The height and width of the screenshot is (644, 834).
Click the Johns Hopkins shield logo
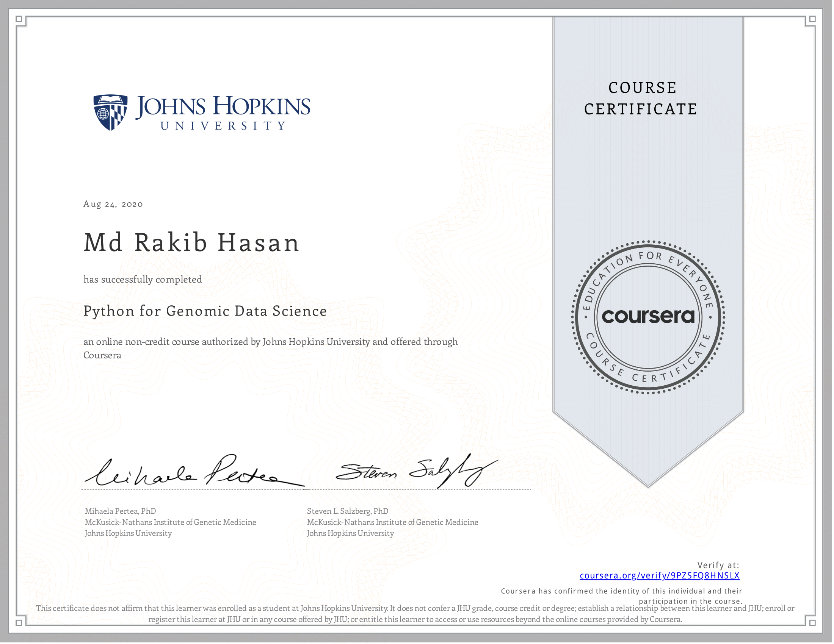pyautogui.click(x=111, y=113)
